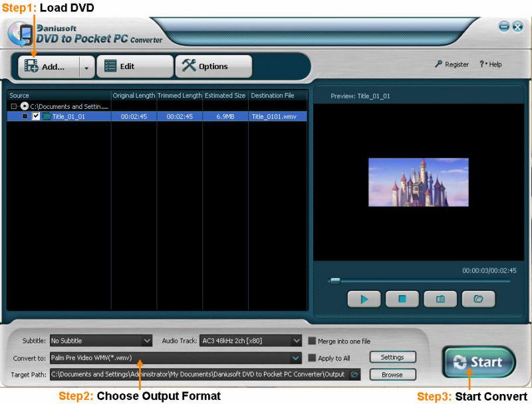This screenshot has width=532, height=404.
Task: Click the Settings button
Action: [392, 357]
